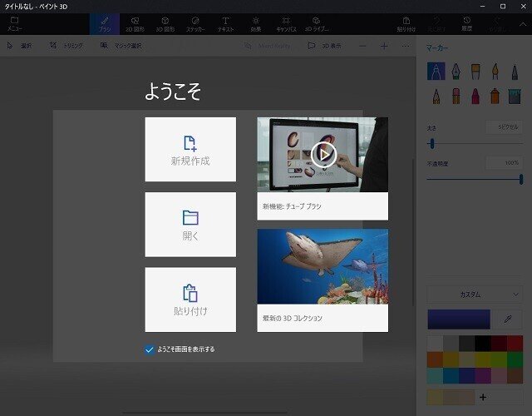
Task: Expand the カスタム material dropdown
Action: click(475, 295)
